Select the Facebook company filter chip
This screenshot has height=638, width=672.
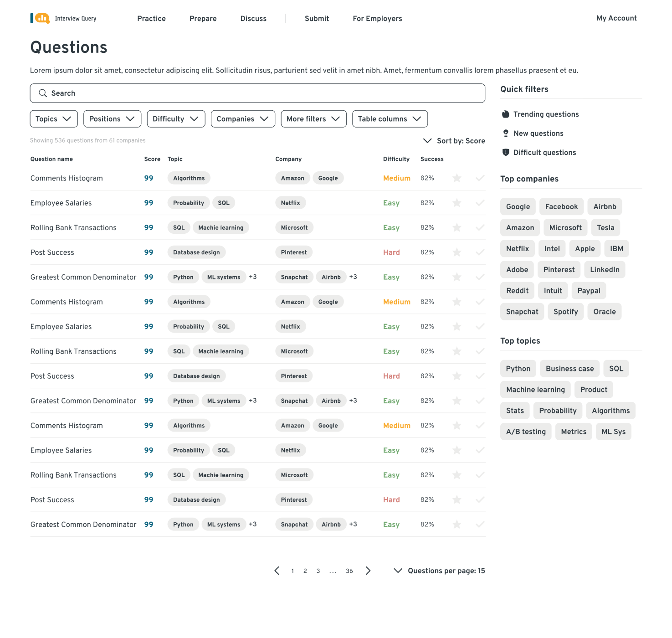(561, 207)
